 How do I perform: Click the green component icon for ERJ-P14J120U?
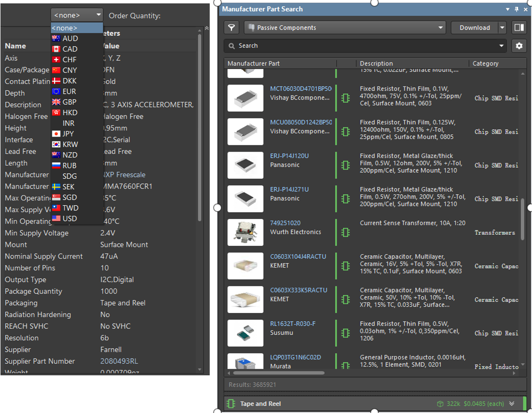point(345,165)
